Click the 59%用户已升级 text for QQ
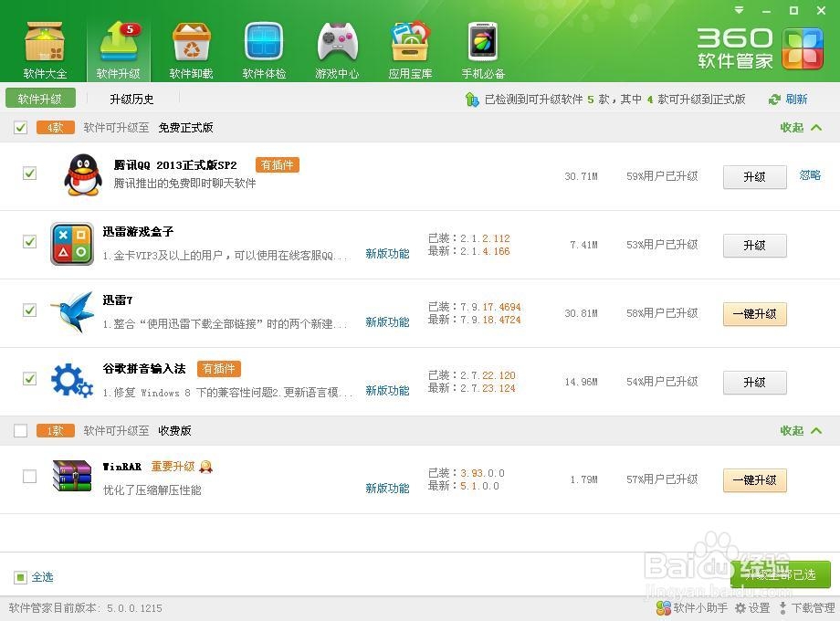The image size is (840, 621). pyautogui.click(x=662, y=176)
